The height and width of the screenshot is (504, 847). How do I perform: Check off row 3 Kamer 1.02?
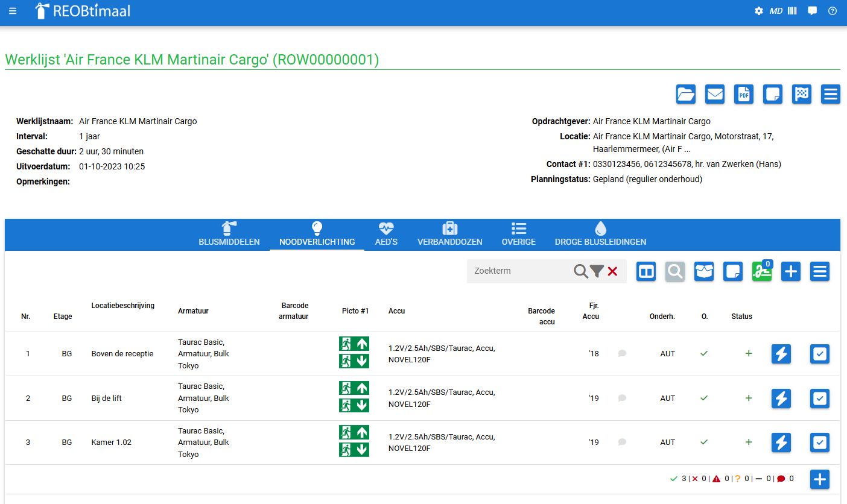point(819,443)
